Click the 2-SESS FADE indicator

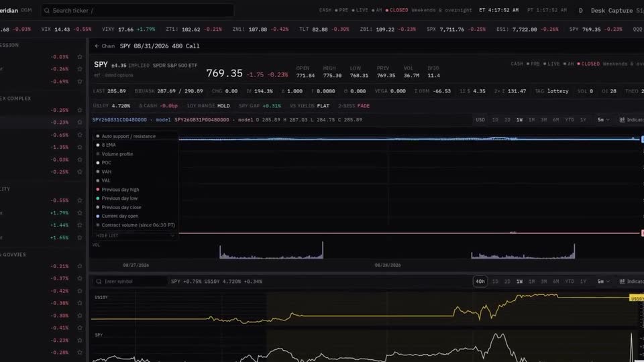354,105
